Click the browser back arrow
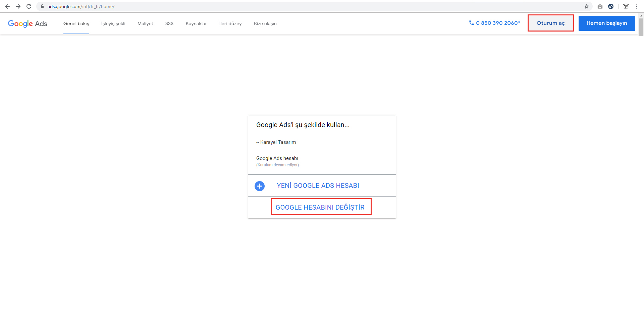 coord(7,6)
